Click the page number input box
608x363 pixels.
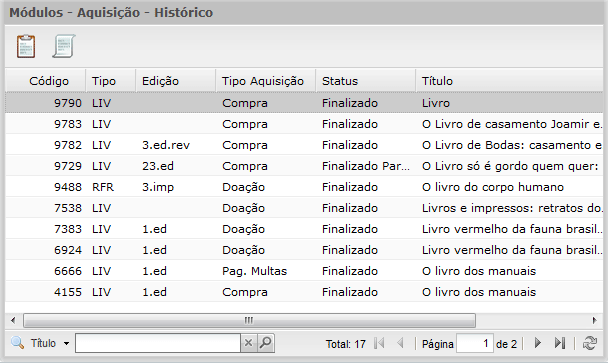(x=475, y=344)
